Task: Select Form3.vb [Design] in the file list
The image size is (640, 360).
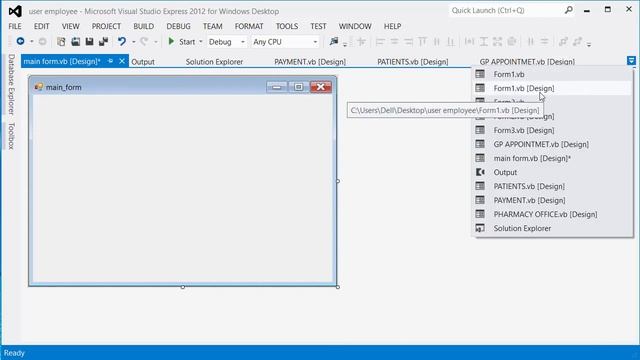Action: (x=552, y=130)
